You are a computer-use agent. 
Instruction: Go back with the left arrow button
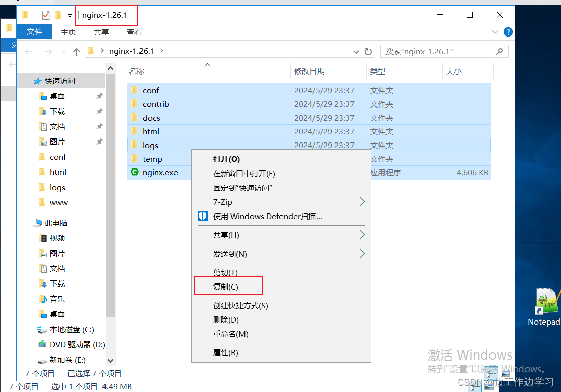coord(29,52)
